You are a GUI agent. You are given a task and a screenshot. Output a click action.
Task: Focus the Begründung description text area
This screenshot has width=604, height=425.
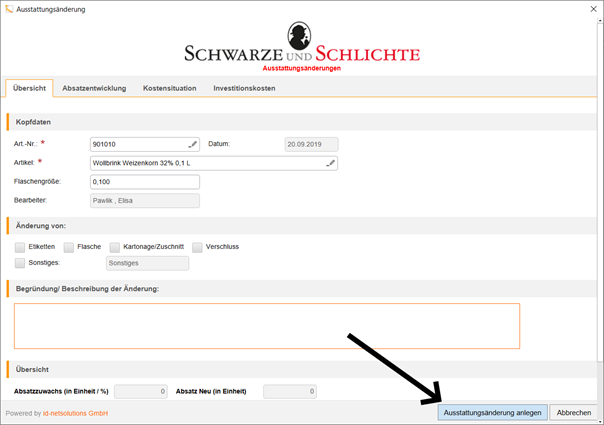point(266,326)
